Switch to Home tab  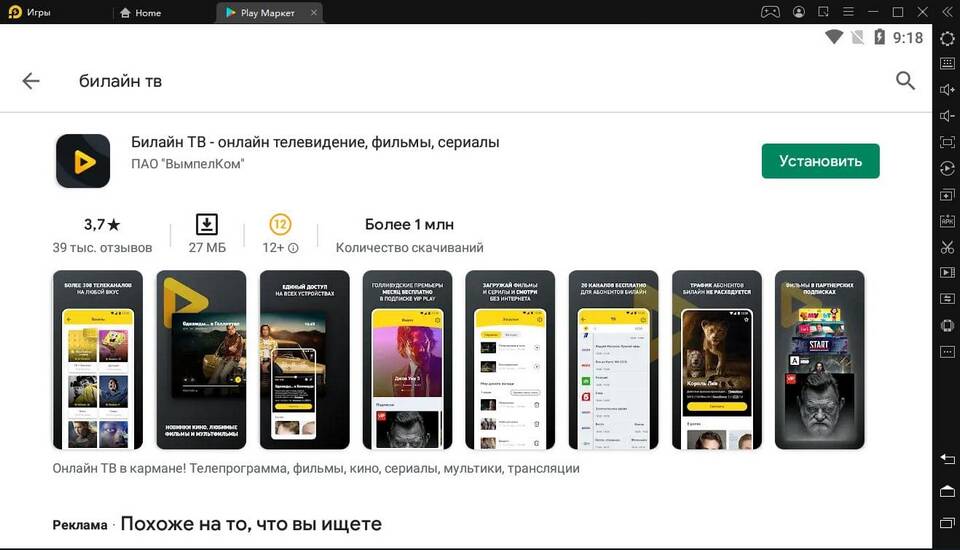click(141, 12)
